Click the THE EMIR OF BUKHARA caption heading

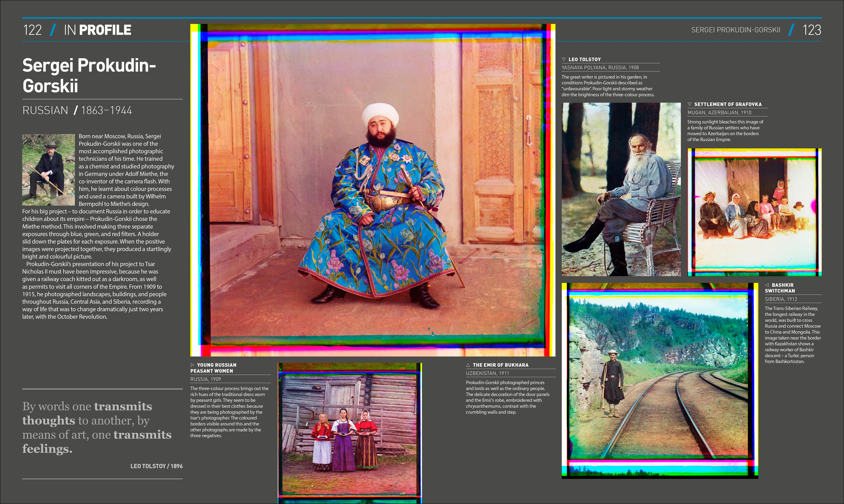(501, 365)
